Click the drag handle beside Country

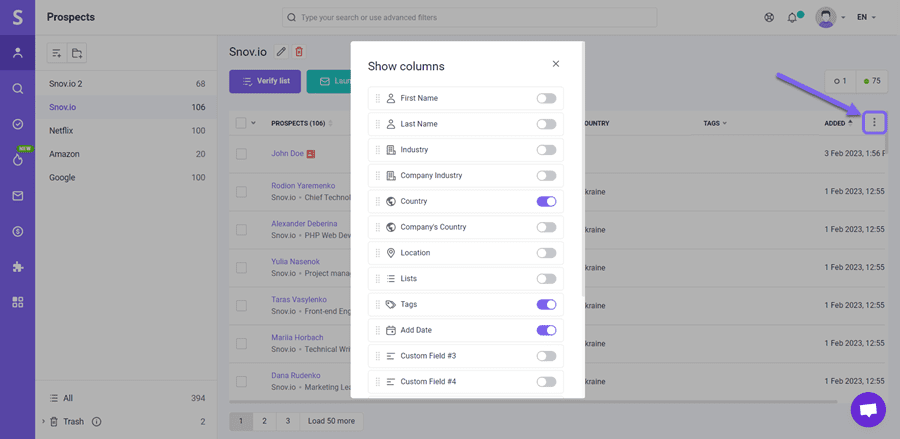pyautogui.click(x=378, y=201)
